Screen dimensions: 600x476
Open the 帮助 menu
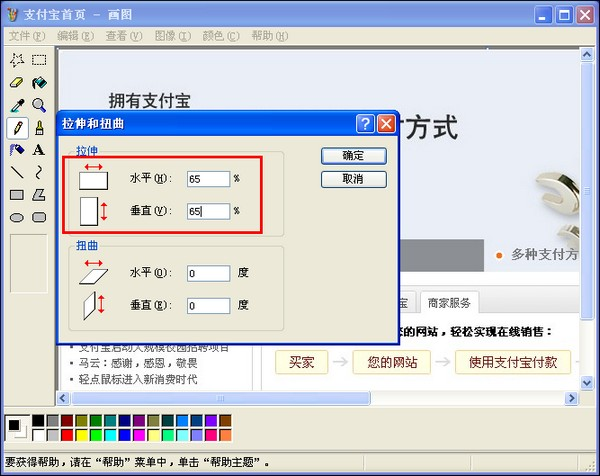pos(268,35)
